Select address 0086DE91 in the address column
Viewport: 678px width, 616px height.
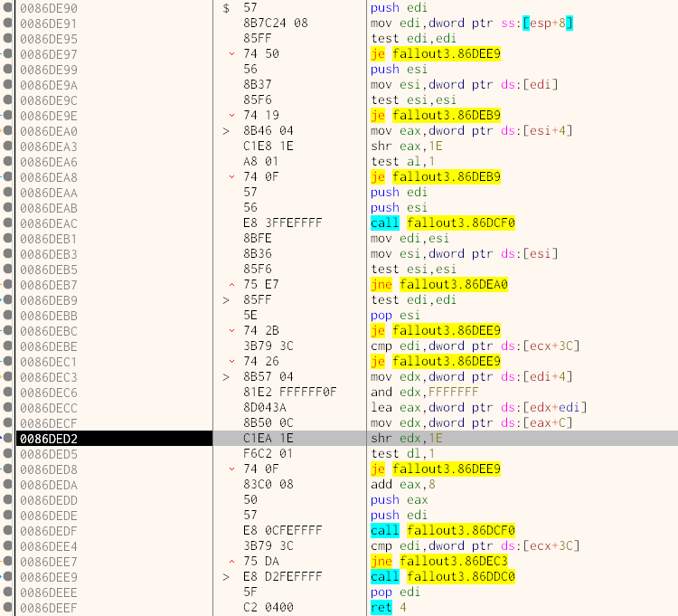[49, 24]
